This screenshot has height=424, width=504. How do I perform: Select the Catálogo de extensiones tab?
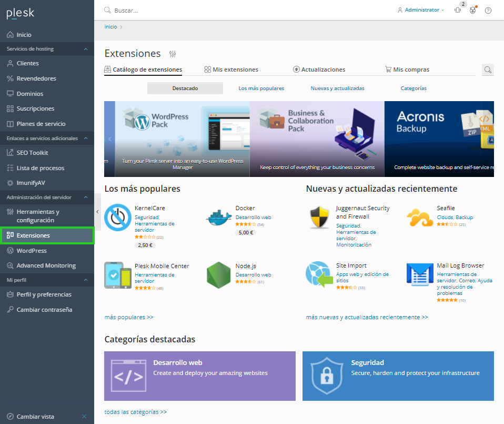143,70
